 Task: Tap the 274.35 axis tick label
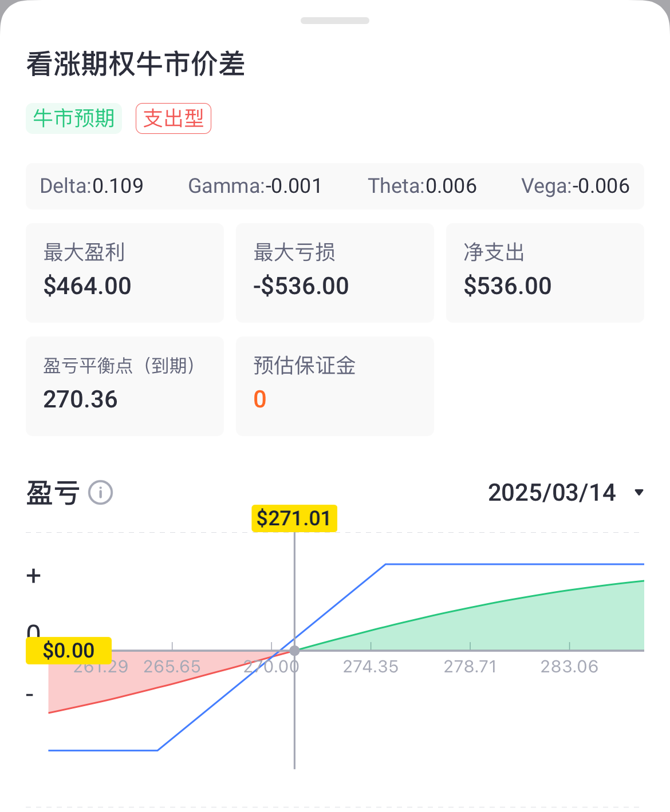pos(371,667)
